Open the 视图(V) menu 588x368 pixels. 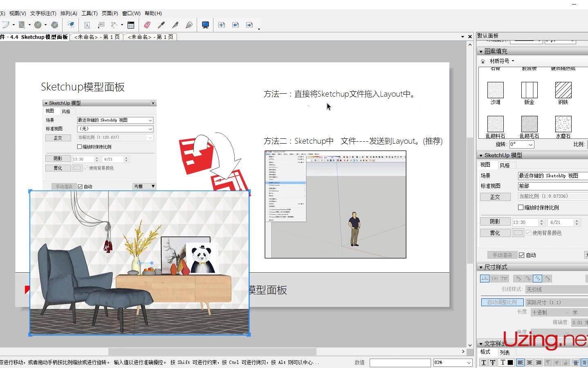click(x=18, y=14)
